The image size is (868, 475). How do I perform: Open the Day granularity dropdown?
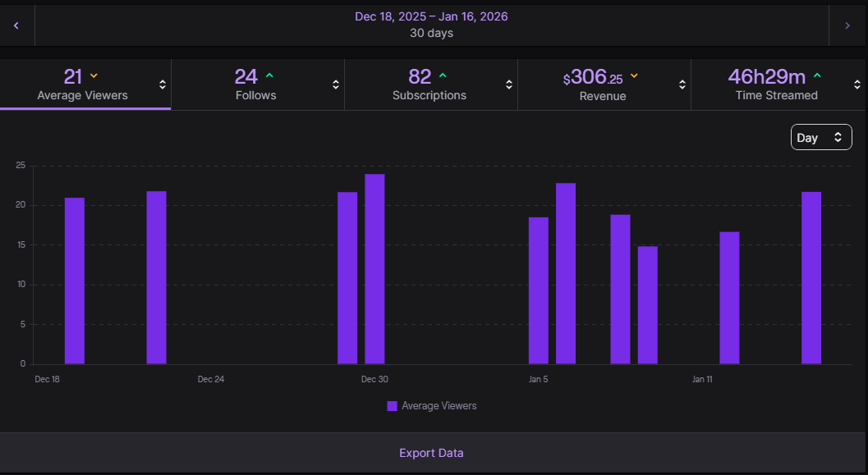(x=821, y=137)
